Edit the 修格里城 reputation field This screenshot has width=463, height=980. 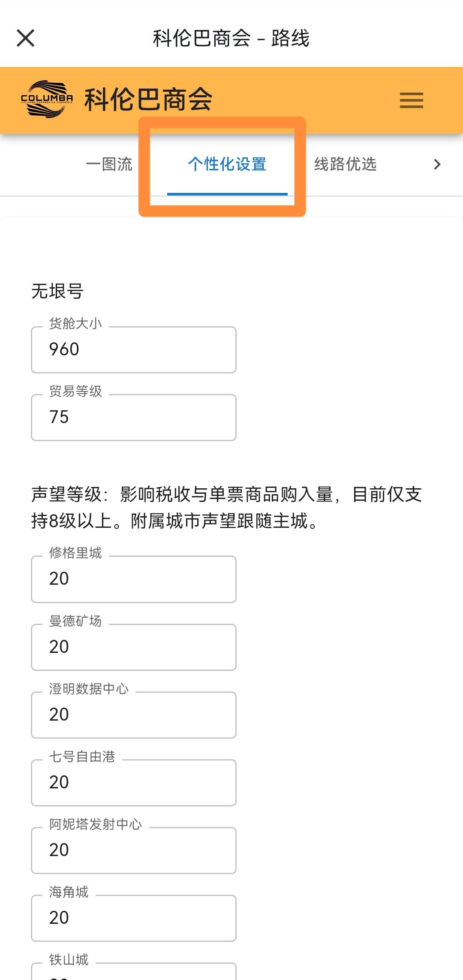(133, 579)
